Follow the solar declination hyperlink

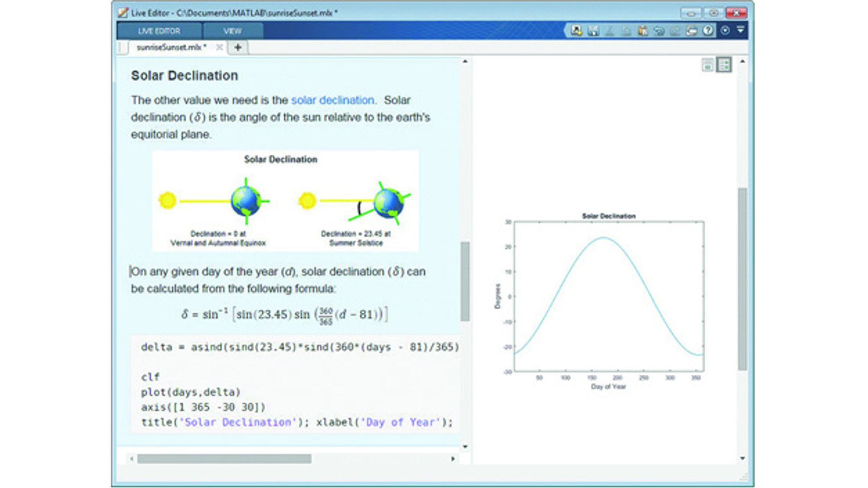pos(333,100)
